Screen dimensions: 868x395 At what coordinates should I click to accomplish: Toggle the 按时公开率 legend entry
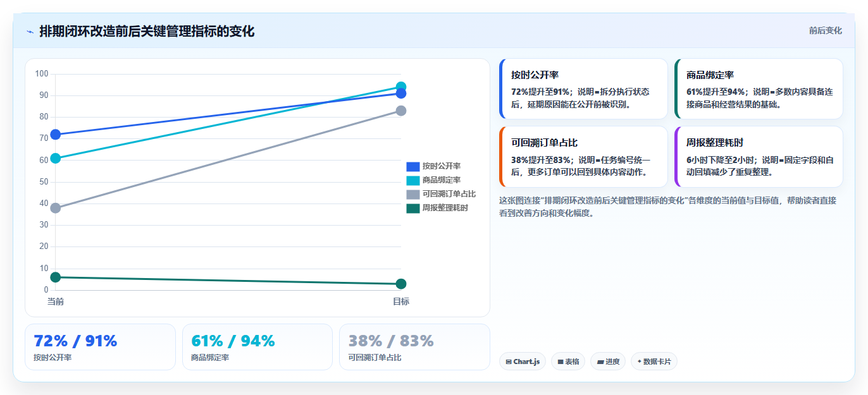pos(433,166)
